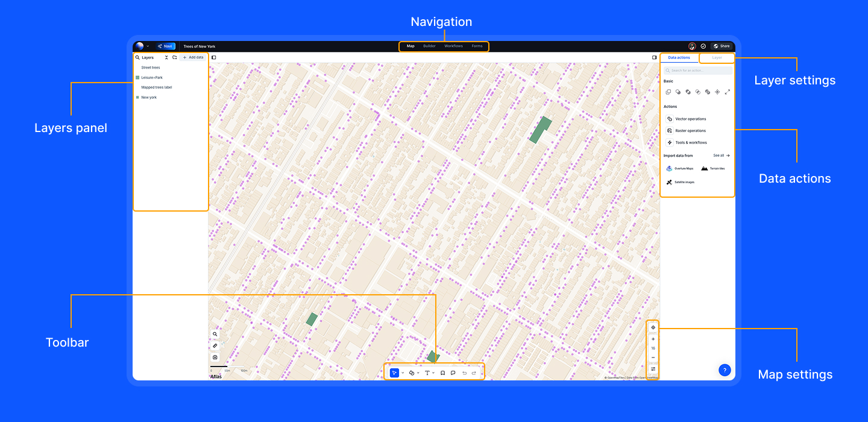Toggle the right sidebar panel icon
Screen dimensions: 868x422
[654, 58]
